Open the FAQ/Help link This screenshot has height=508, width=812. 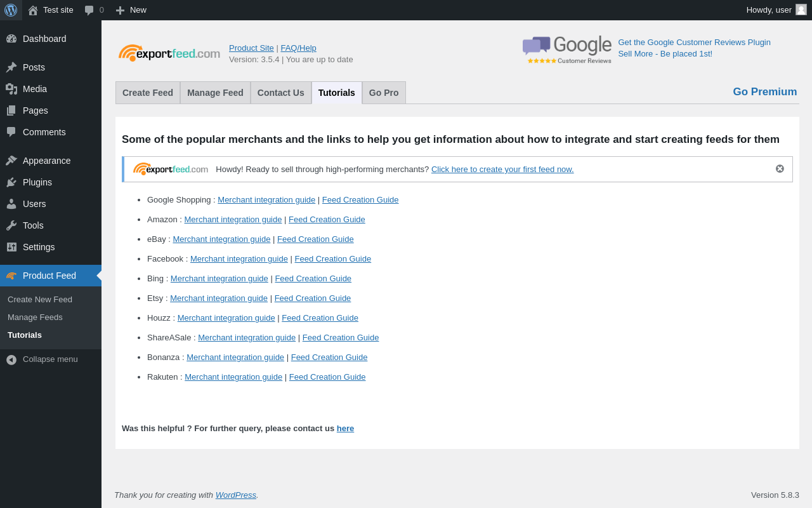298,48
